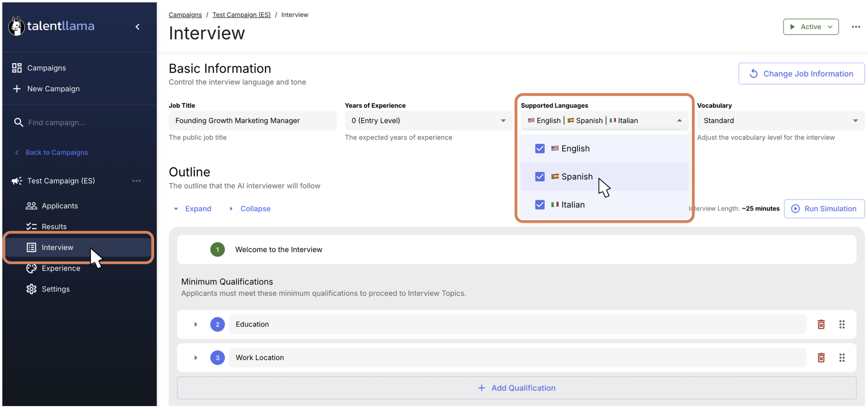Go to Applicants in the sidebar
Screen dimensions: 868x409
click(x=60, y=206)
